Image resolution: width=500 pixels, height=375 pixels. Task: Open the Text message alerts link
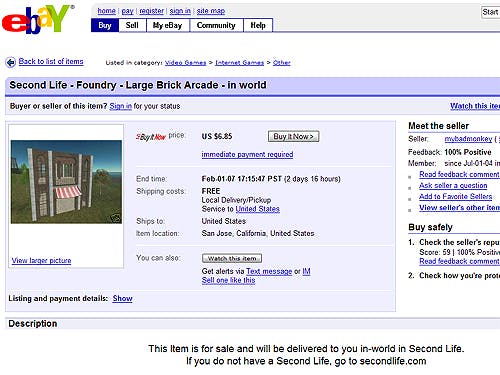269,271
